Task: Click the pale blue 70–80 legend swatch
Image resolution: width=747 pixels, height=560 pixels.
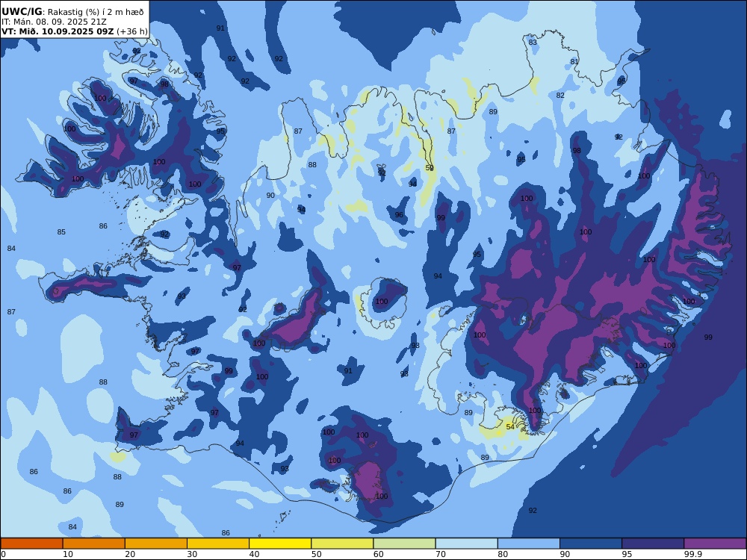Action: pyautogui.click(x=466, y=544)
